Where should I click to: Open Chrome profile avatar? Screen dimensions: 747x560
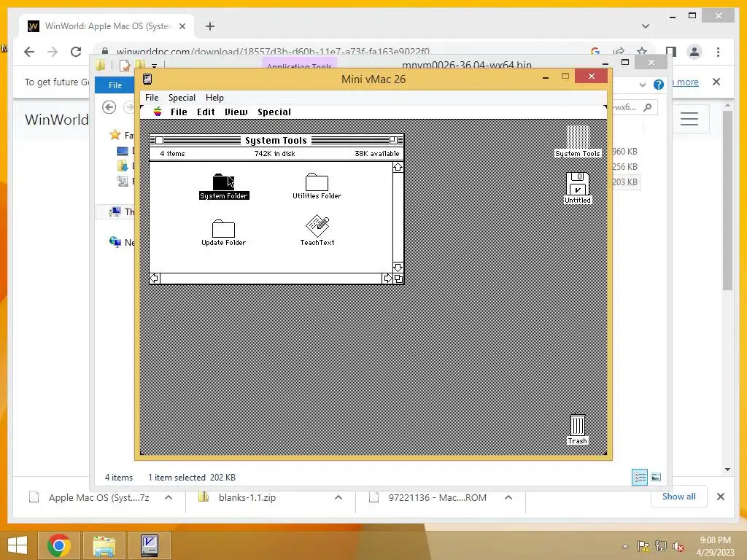tap(694, 52)
